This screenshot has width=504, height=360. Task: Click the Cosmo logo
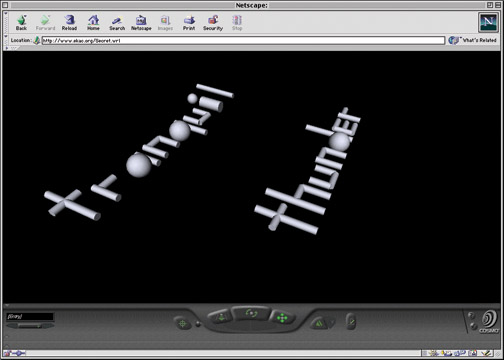click(489, 321)
